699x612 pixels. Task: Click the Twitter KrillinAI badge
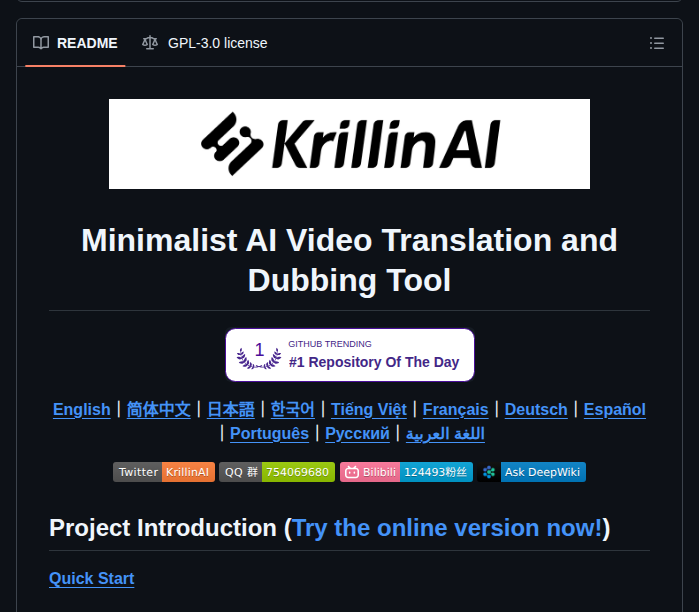point(164,472)
